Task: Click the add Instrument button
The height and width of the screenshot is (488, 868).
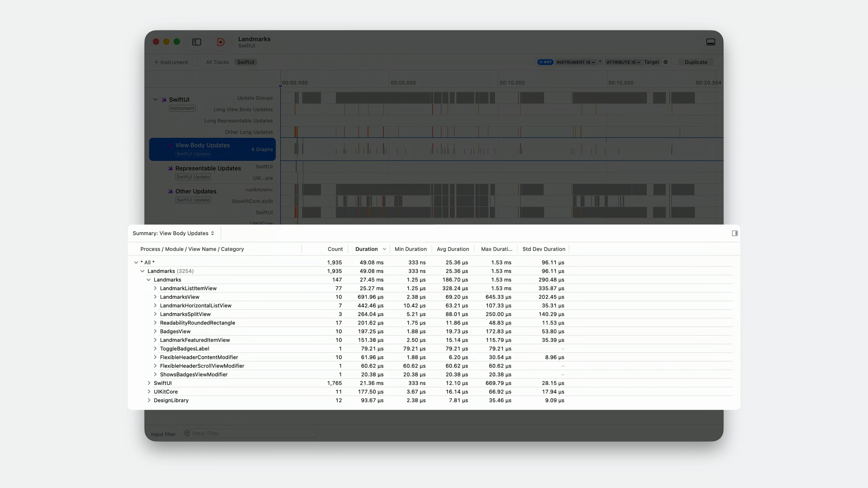Action: (171, 62)
